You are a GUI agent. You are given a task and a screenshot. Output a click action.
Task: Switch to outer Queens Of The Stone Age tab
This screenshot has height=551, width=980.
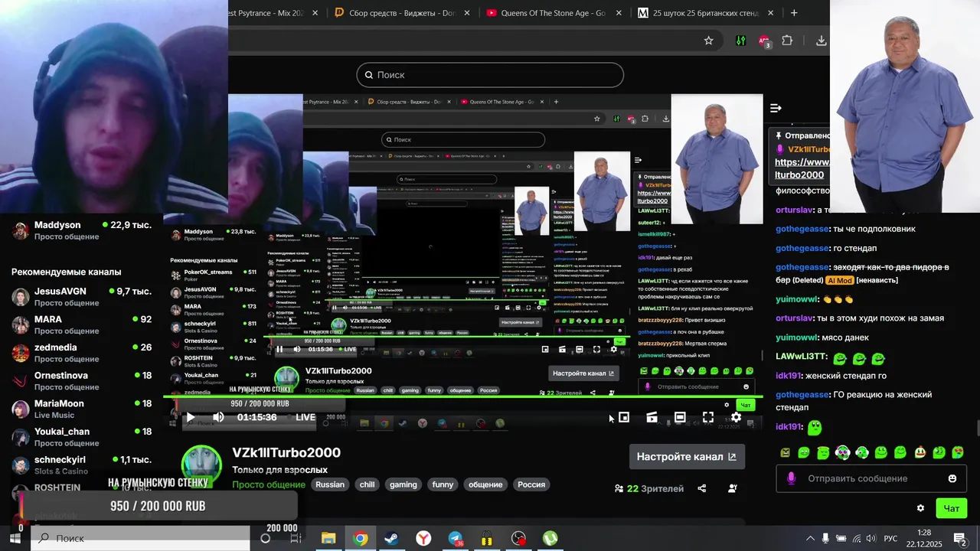[555, 13]
